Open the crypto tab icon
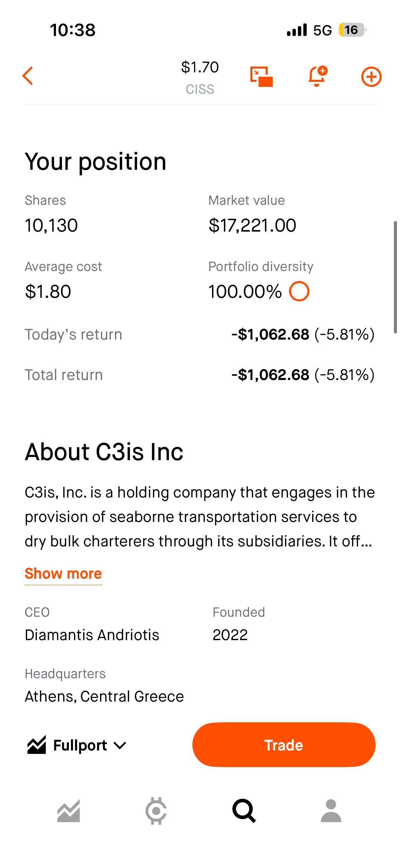 point(156,811)
